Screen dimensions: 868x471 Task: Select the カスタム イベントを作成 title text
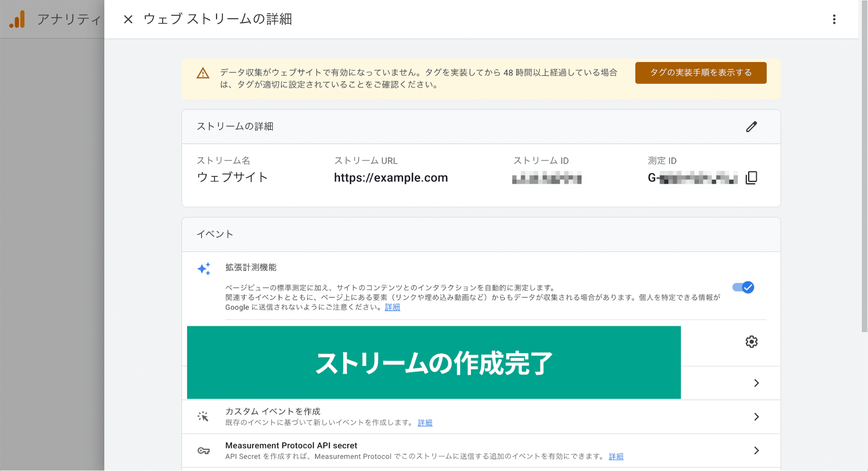tap(273, 411)
